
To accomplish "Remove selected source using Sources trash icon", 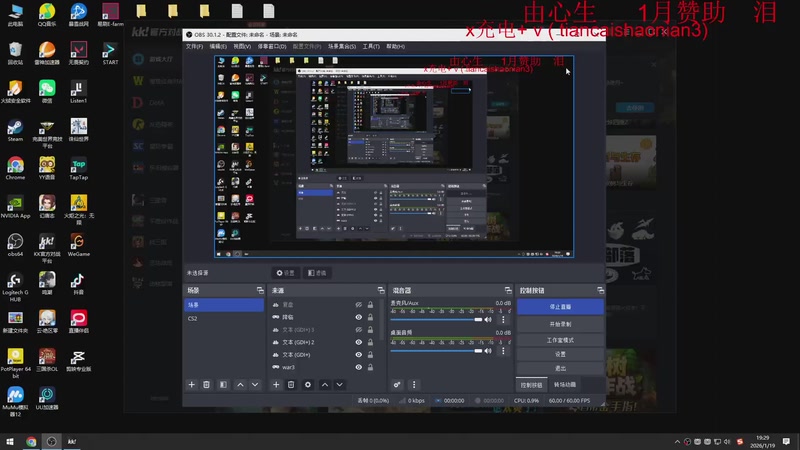I will coord(291,385).
